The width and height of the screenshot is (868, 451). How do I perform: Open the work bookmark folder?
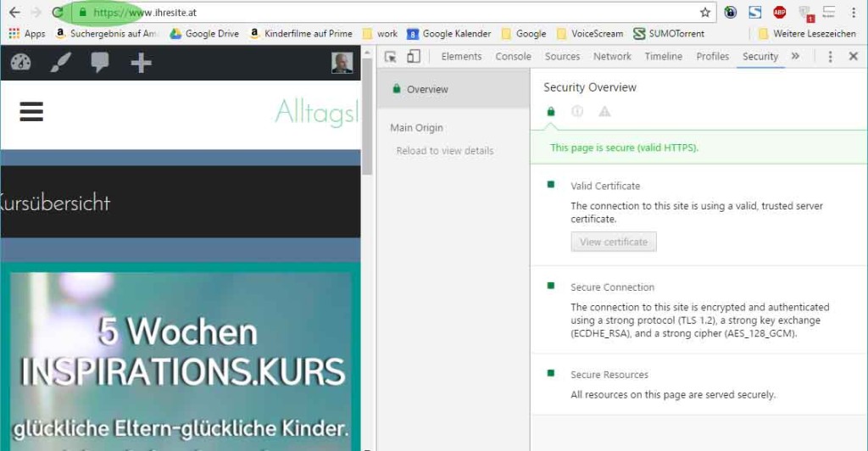tap(380, 34)
